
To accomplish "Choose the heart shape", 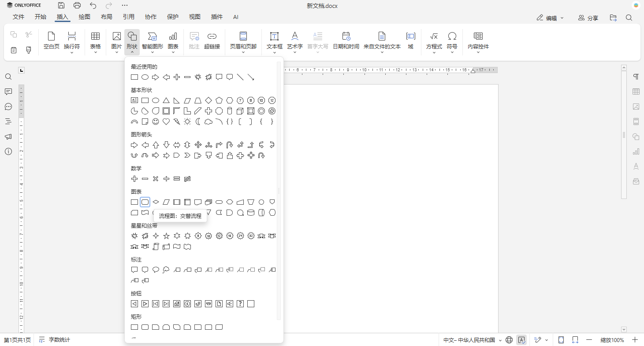I will (x=166, y=121).
